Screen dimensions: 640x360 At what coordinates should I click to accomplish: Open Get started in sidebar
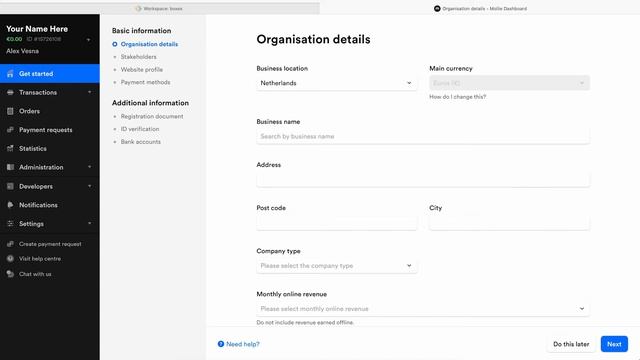50,74
